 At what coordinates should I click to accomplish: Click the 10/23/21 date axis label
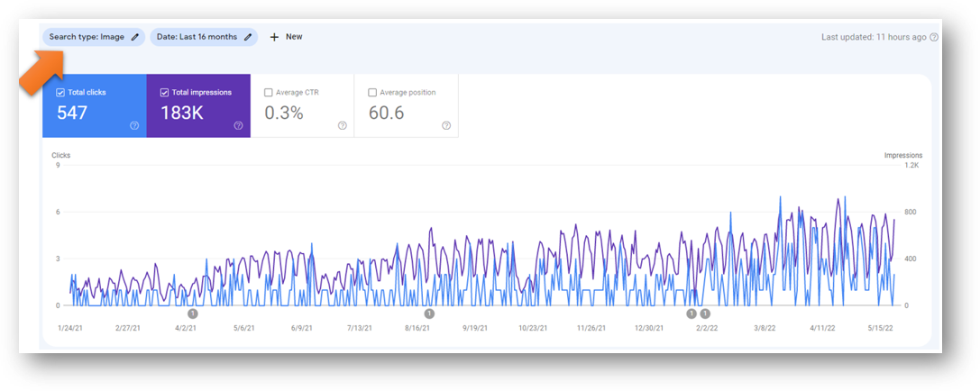pos(533,328)
